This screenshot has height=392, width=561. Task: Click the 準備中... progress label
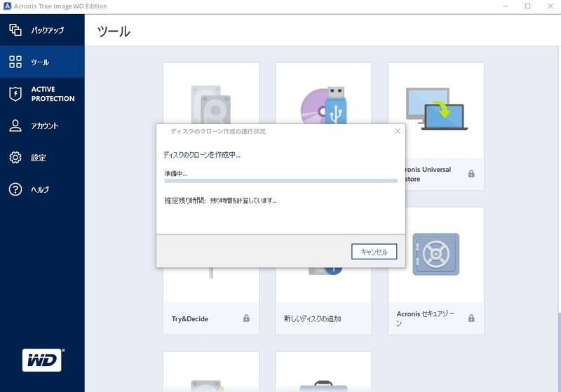176,174
